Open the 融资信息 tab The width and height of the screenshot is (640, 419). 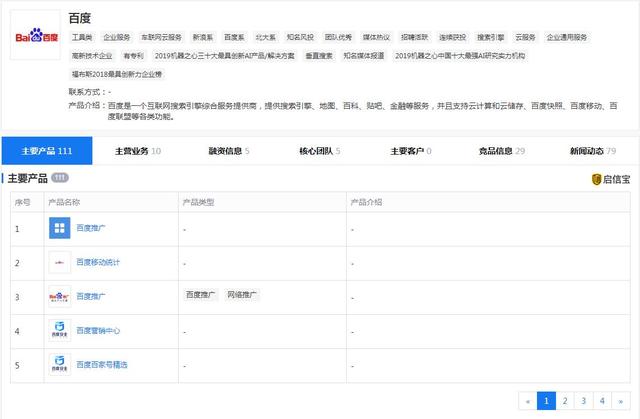click(229, 151)
